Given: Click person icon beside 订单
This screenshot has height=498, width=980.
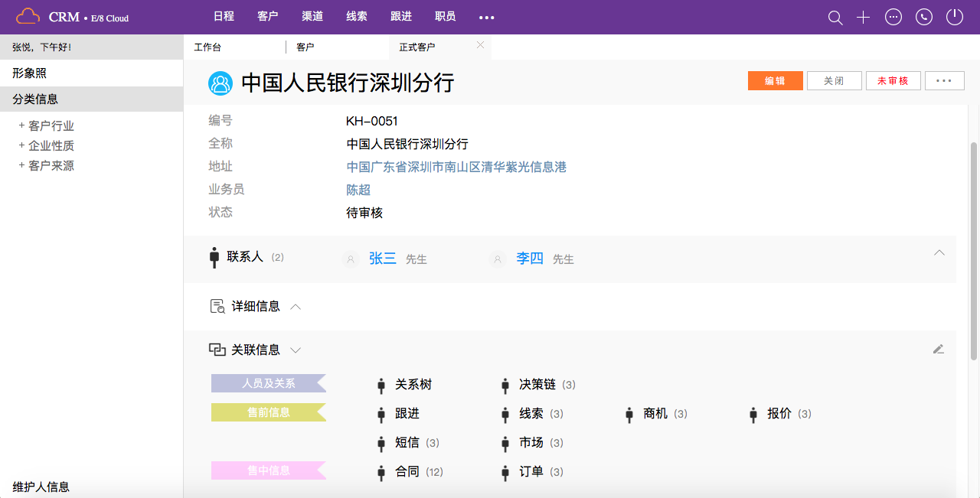Looking at the screenshot, I should coord(505,473).
